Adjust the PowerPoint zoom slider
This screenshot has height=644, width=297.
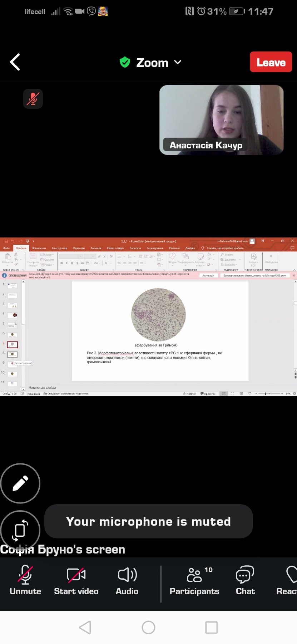(265, 394)
